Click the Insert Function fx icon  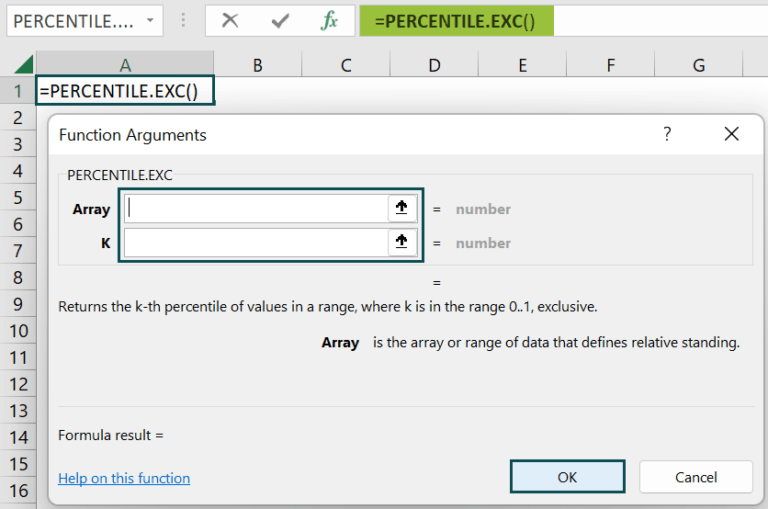pos(329,21)
